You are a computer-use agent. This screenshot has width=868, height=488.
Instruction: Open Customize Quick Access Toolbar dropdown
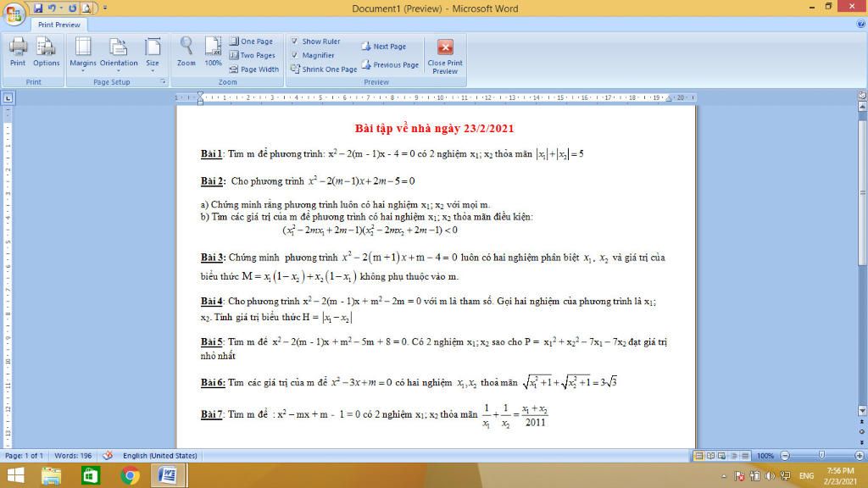click(104, 8)
